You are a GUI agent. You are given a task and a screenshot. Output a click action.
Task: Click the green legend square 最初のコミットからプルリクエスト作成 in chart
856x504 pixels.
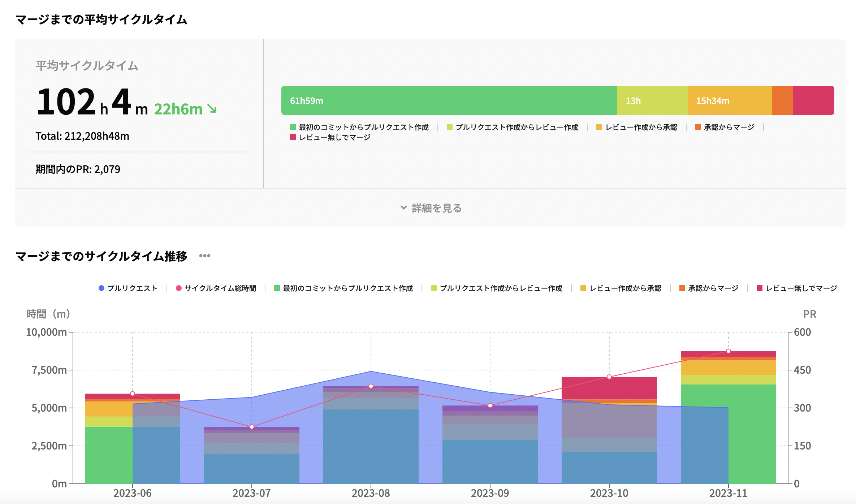[x=277, y=288]
